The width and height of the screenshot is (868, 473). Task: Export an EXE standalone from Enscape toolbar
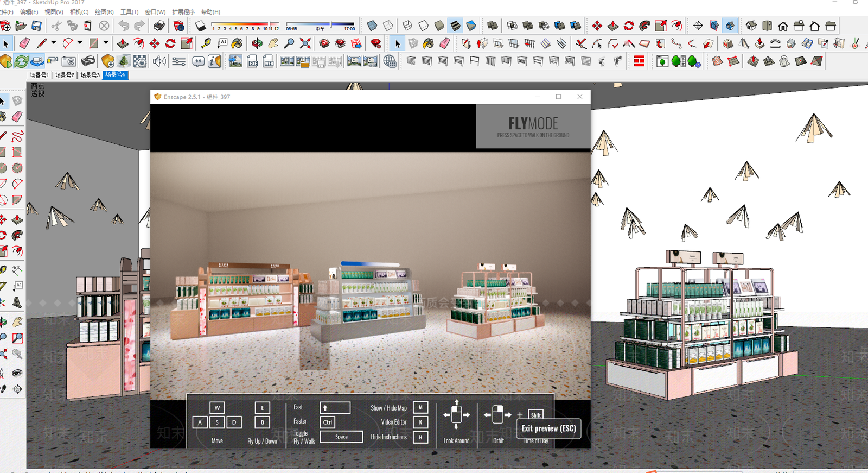pos(252,61)
